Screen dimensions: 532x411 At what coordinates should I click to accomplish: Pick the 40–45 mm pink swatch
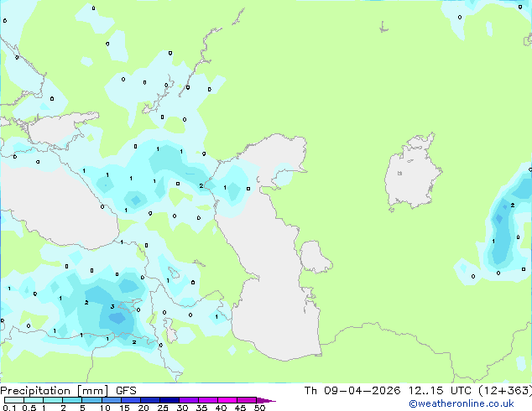(x=227, y=400)
